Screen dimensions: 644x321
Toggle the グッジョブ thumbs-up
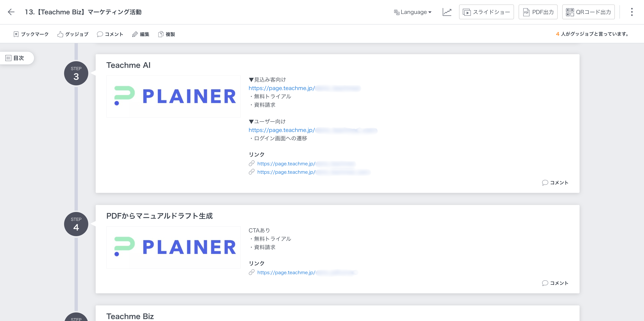point(73,34)
